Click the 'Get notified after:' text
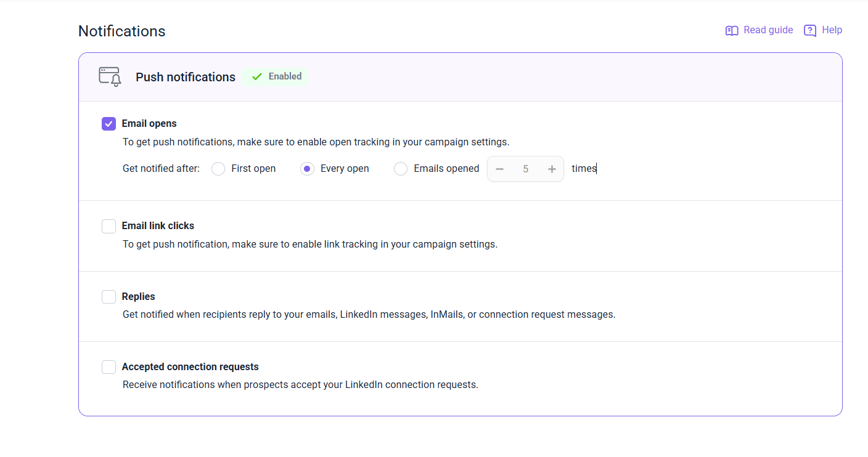 162,169
